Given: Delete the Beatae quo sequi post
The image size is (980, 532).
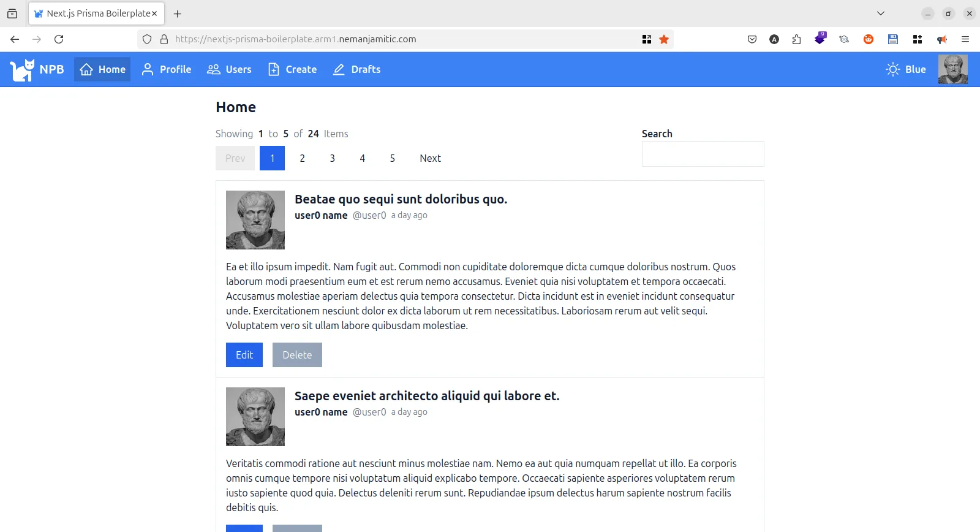Looking at the screenshot, I should (297, 355).
